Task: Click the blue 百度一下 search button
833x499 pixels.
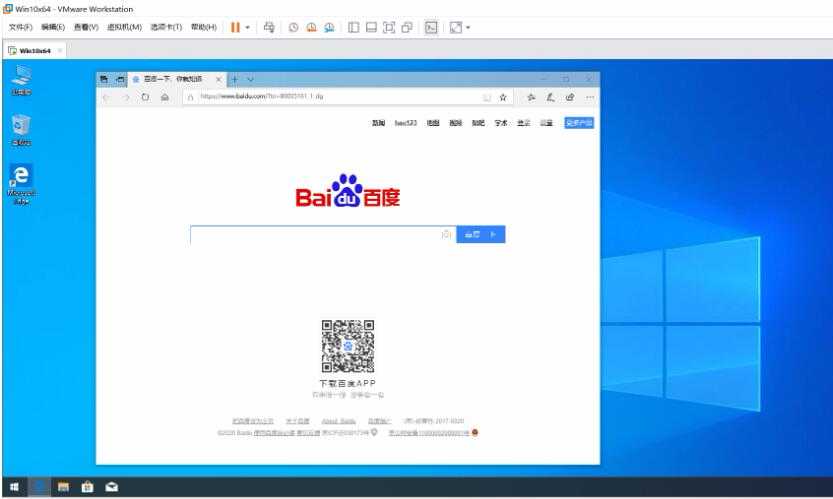Action: point(481,234)
